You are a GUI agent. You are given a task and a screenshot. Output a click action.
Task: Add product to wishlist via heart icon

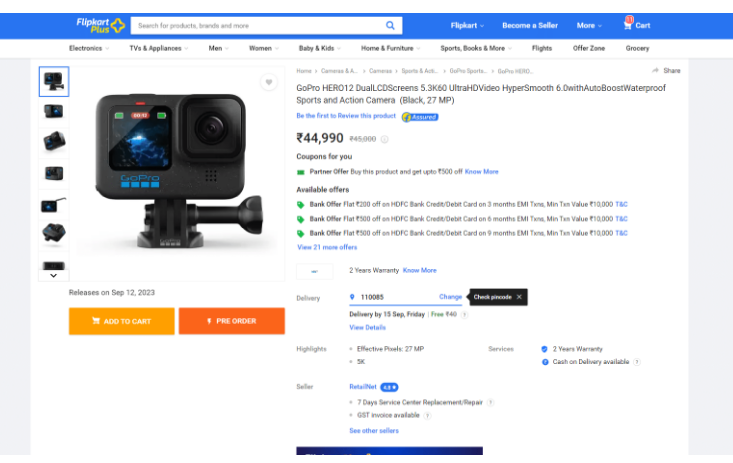point(269,82)
